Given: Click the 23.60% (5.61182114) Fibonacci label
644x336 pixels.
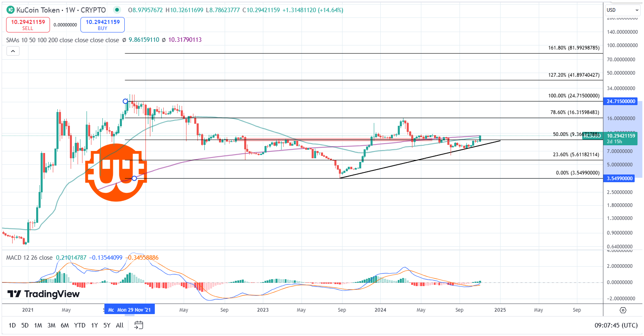Looking at the screenshot, I should [576, 155].
